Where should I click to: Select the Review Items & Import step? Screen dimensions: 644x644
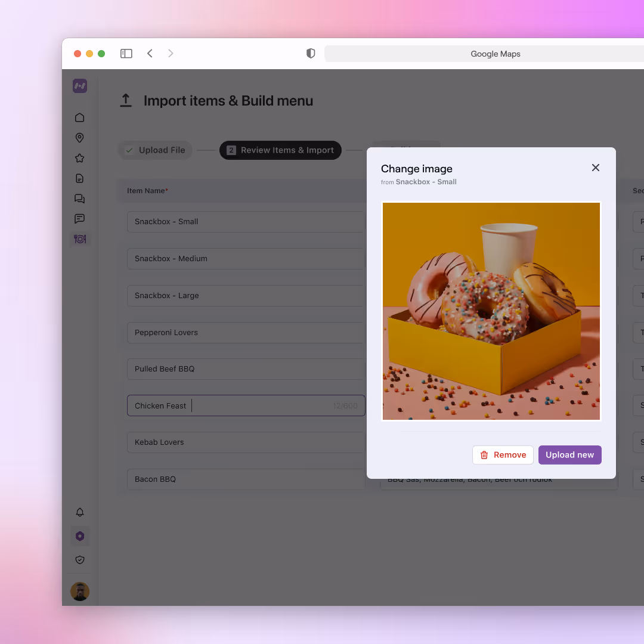280,150
